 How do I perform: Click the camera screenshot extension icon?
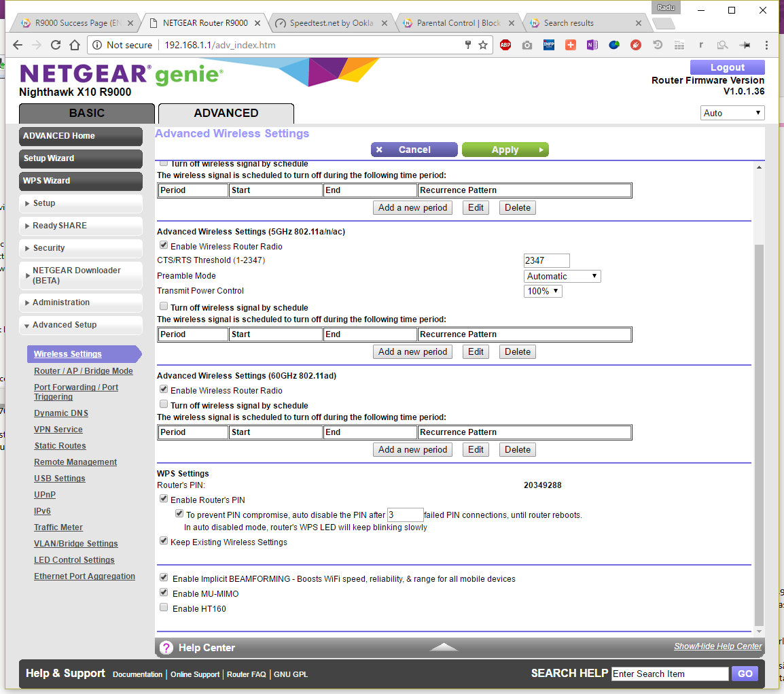[x=527, y=45]
